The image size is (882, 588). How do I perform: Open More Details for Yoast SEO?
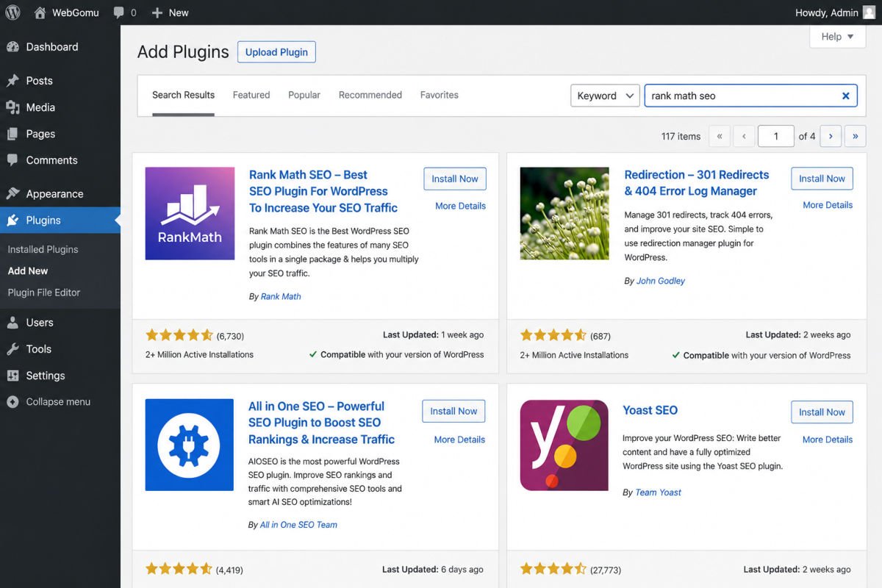pos(828,440)
